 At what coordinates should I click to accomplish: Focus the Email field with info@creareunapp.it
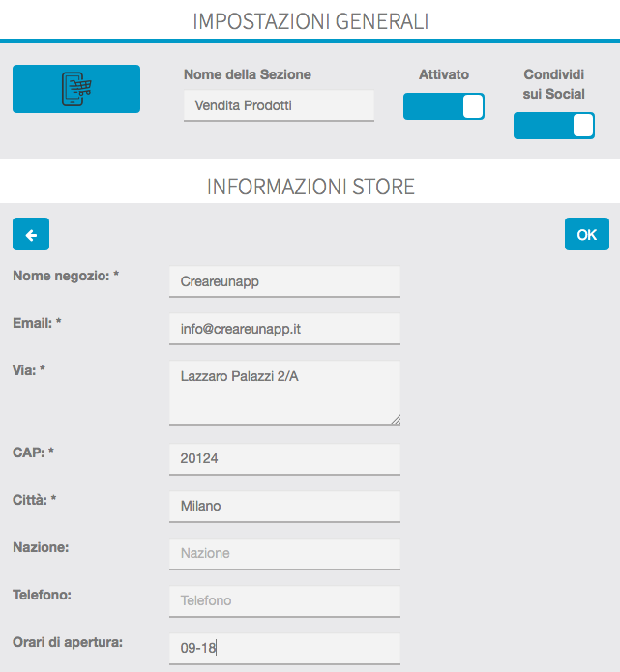click(284, 329)
